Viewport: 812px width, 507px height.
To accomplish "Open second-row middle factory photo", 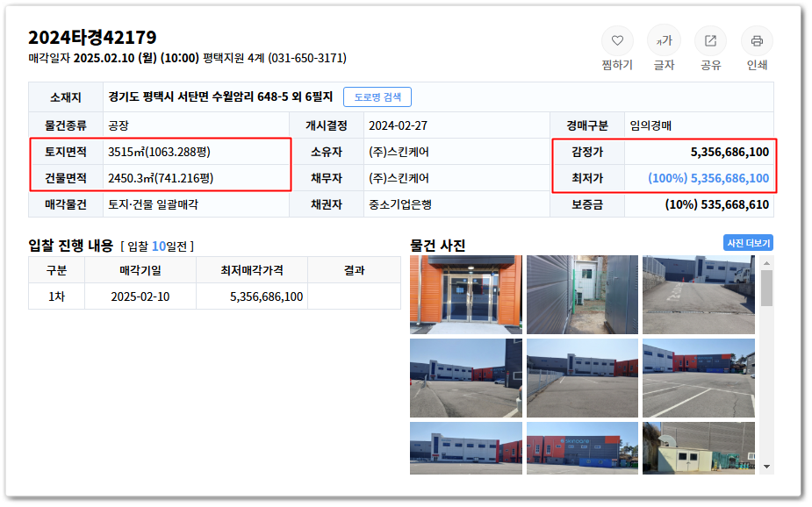I will coord(582,378).
